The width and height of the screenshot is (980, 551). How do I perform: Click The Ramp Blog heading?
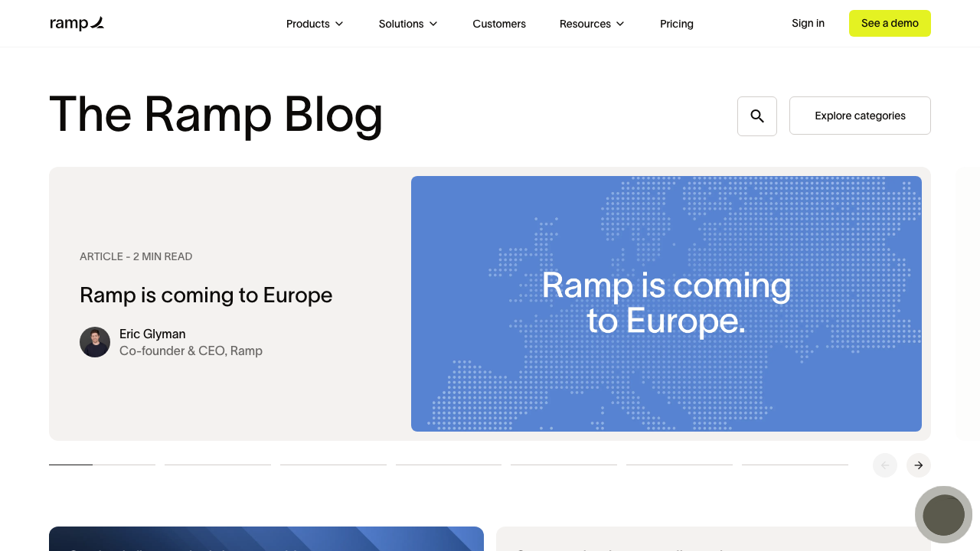[216, 115]
